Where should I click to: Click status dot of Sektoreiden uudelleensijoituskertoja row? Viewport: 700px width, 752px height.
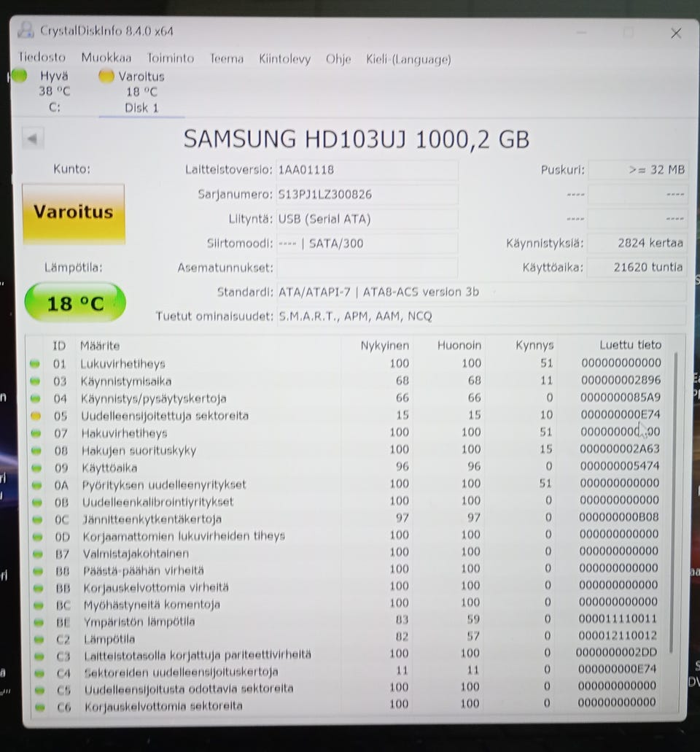pos(39,673)
